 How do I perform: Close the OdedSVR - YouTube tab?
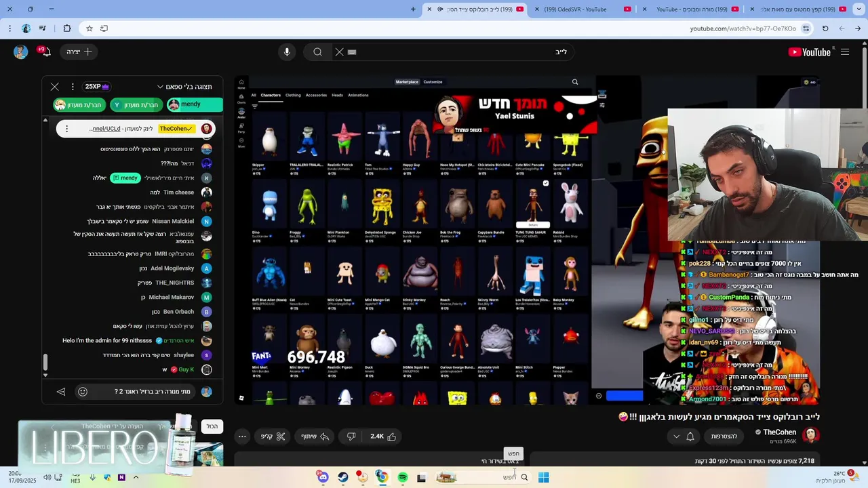point(538,9)
